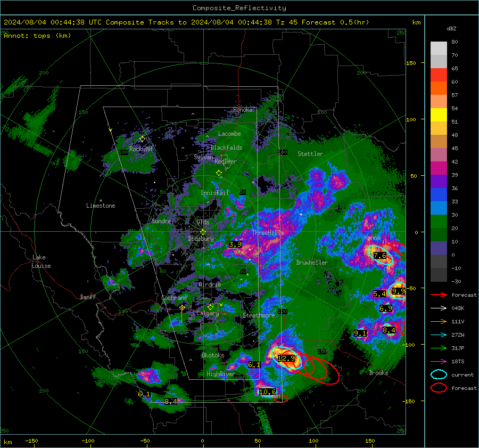
Task: Click the green 31JP arrow in the legend
Action: (439, 348)
